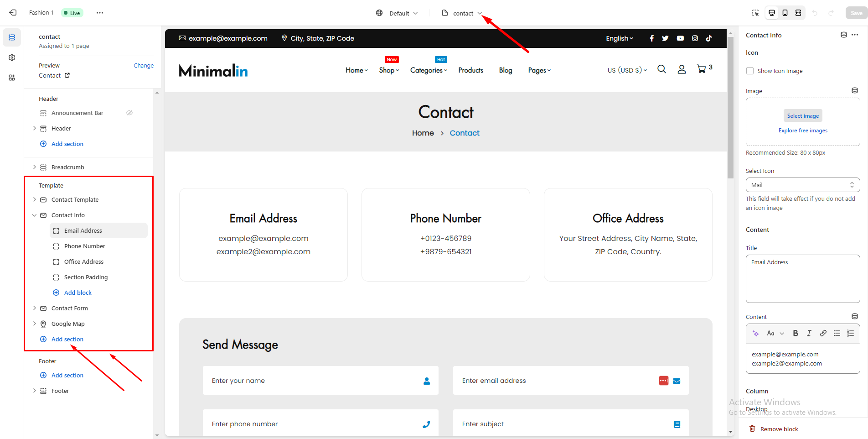Click the Facebook icon in top bar

[x=651, y=38]
